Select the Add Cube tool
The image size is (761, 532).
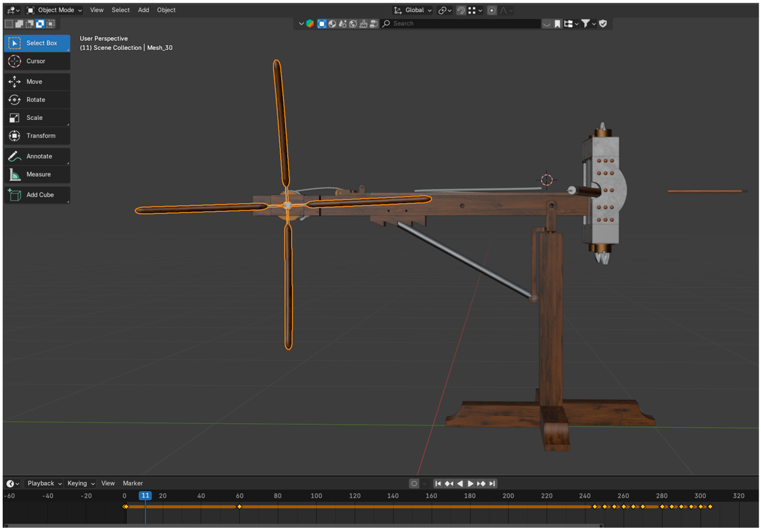(36, 195)
